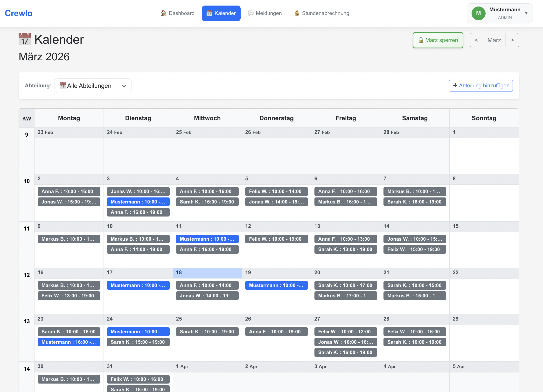The height and width of the screenshot is (392, 543).
Task: Click the plus icon on Abteilung hinzufügen
Action: 455,85
